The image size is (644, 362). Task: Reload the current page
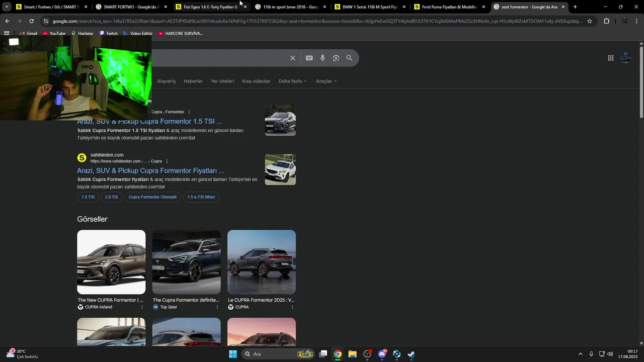31,21
